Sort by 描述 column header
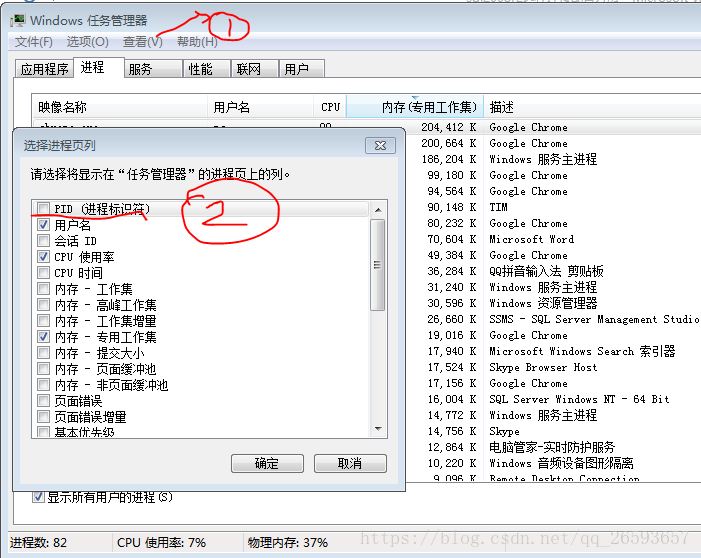 592,107
